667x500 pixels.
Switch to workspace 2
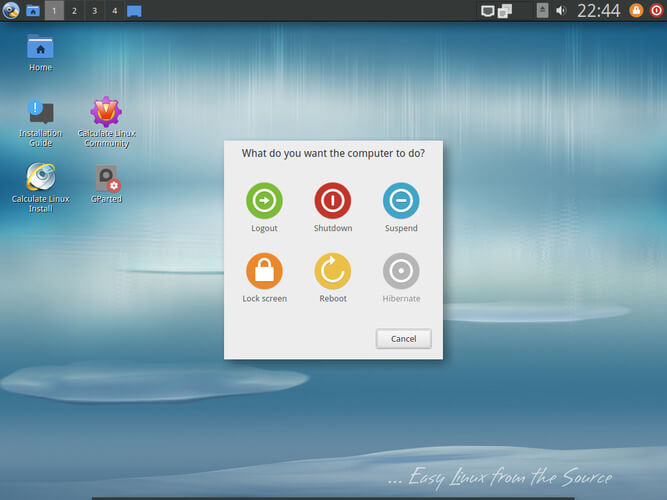coord(74,11)
